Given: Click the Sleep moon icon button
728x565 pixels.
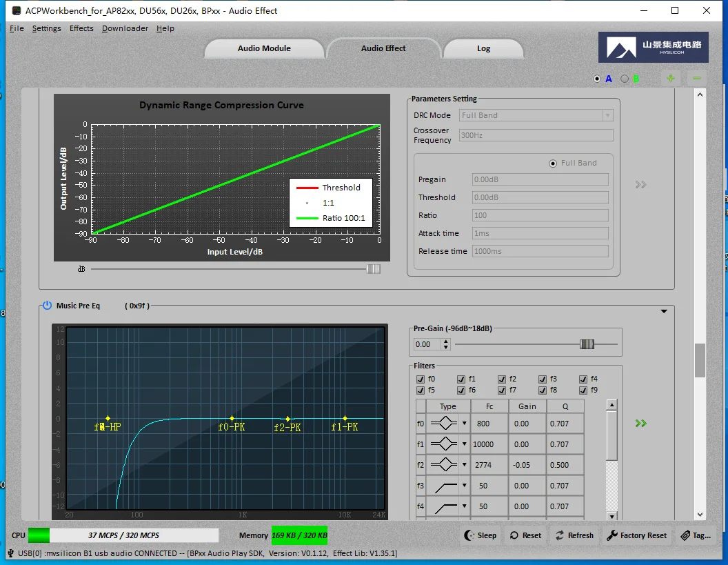Looking at the screenshot, I should (x=481, y=535).
